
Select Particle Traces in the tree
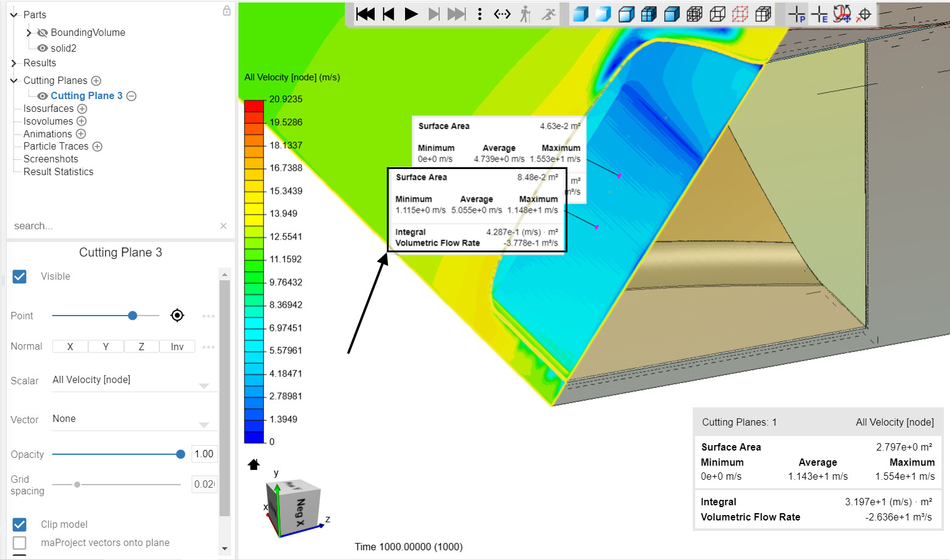[x=56, y=147]
